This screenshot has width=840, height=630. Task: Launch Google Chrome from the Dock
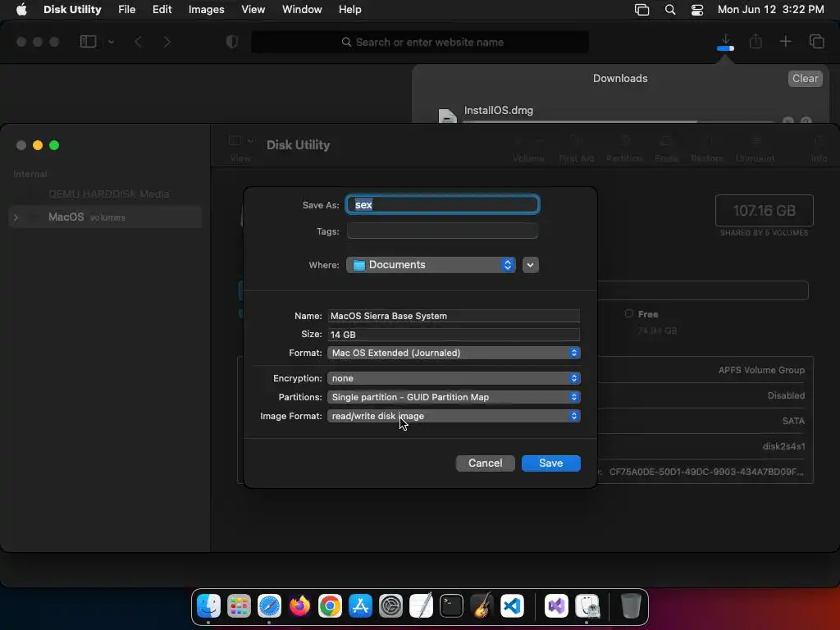pos(330,606)
